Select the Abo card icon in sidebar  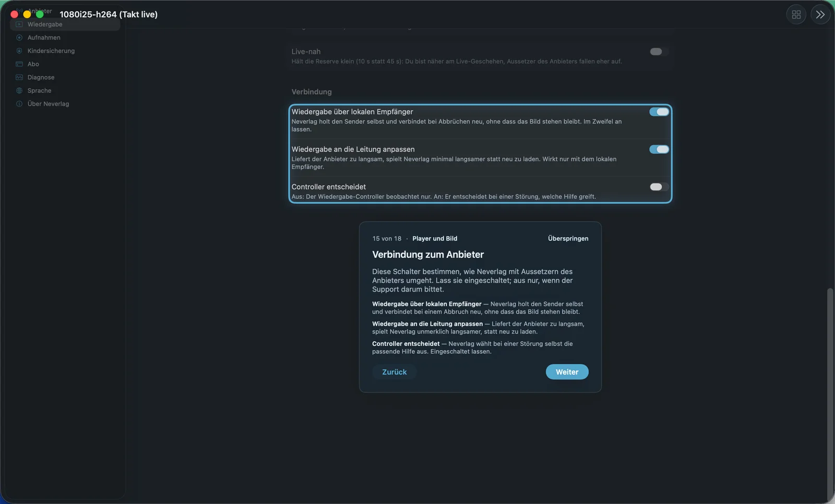click(19, 64)
